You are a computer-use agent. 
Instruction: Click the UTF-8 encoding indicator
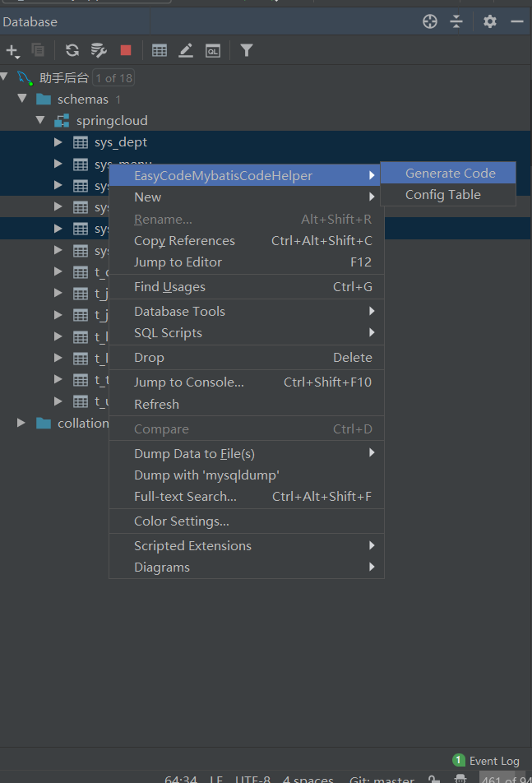252,779
